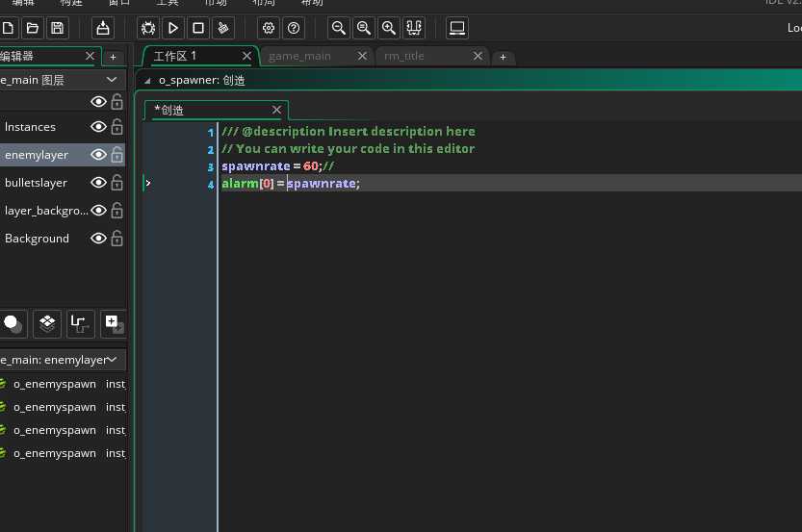Hide the enemylayer layer via eye icon
802x532 pixels.
click(x=98, y=155)
